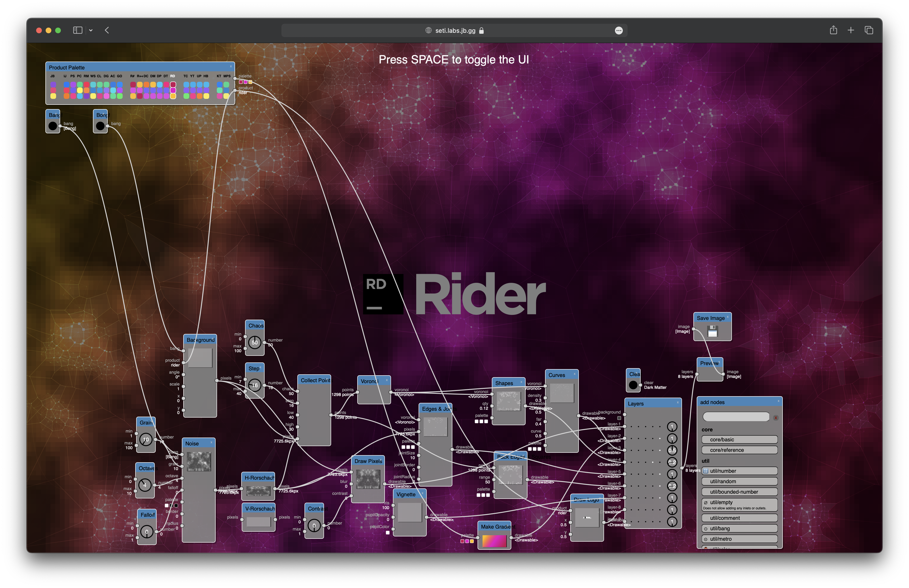Viewport: 909px width, 588px height.
Task: Add a util/empty node
Action: tap(740, 505)
